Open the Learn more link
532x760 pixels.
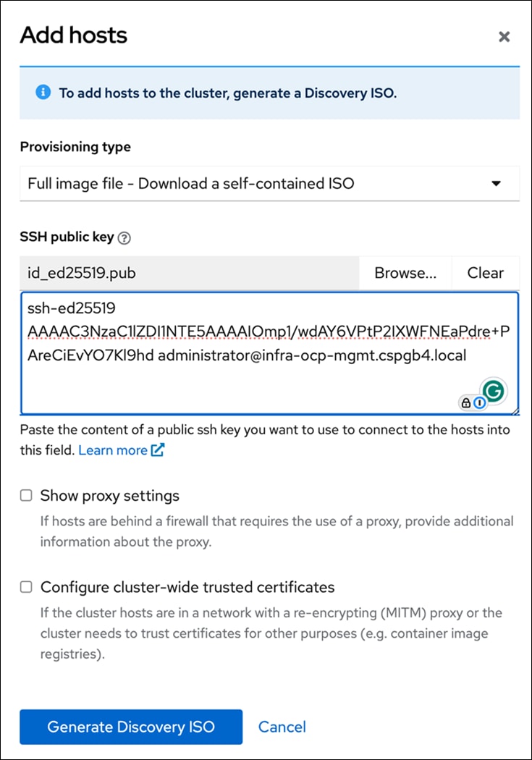coord(114,449)
